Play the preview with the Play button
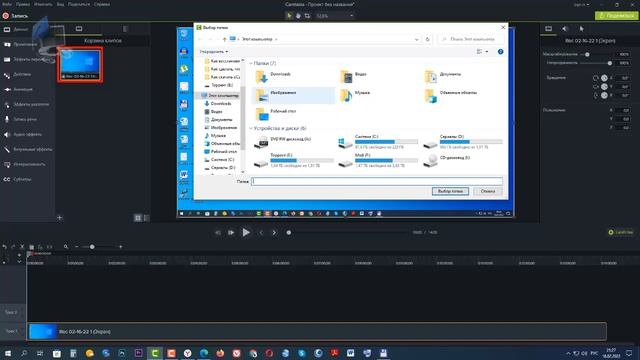640x360 pixels. [x=246, y=232]
